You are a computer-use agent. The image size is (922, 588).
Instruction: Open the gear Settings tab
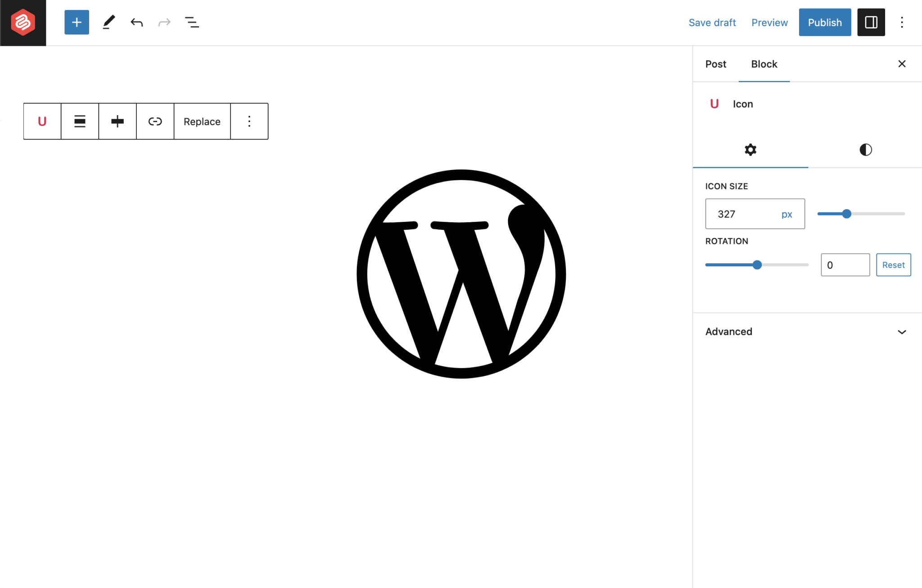[750, 150]
